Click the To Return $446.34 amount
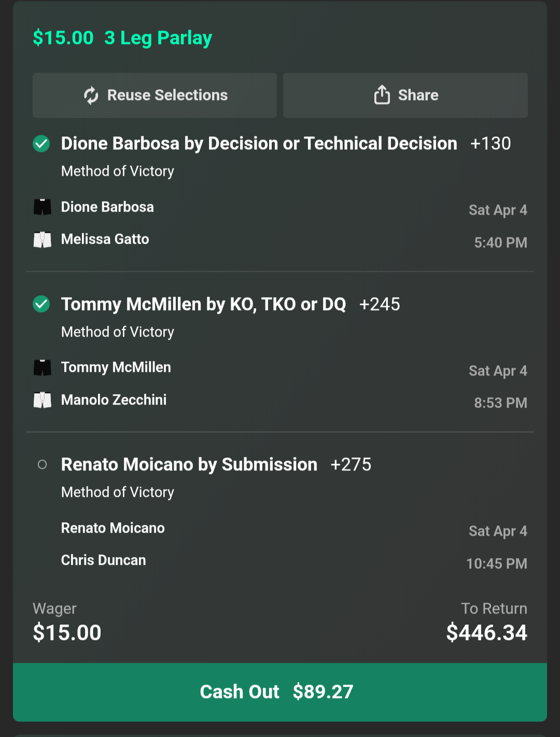The height and width of the screenshot is (737, 560). 486,633
